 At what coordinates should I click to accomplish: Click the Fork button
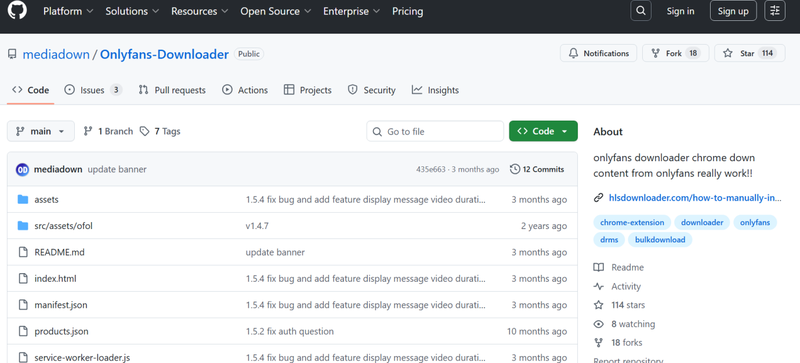coord(676,53)
